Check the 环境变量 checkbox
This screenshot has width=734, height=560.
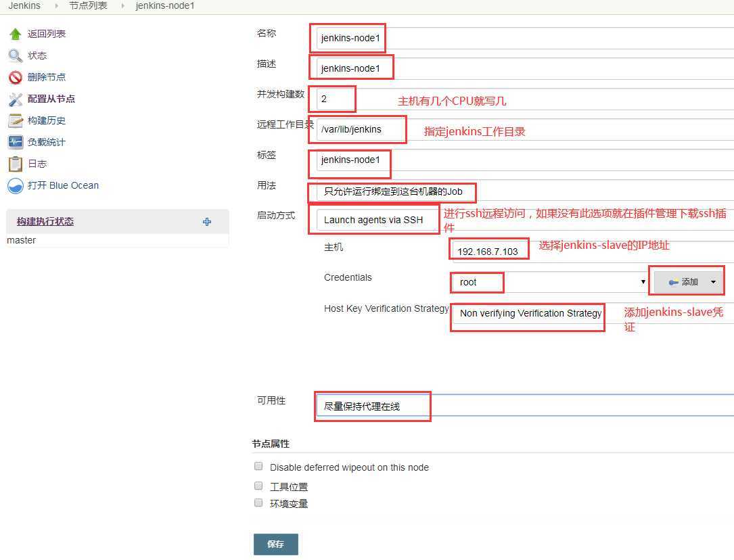pos(258,503)
